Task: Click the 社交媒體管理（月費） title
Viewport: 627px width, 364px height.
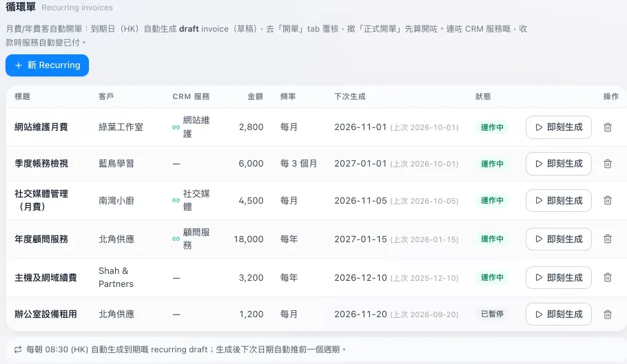Action: pos(41,200)
